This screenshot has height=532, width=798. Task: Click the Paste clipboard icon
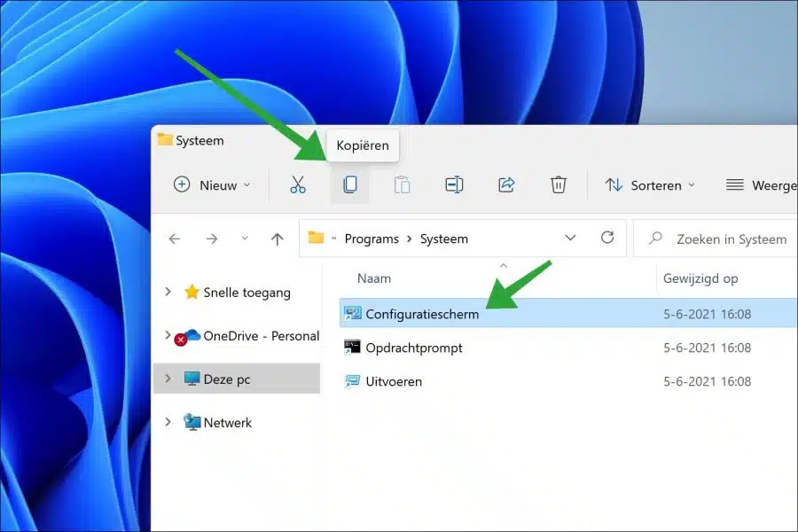point(402,184)
